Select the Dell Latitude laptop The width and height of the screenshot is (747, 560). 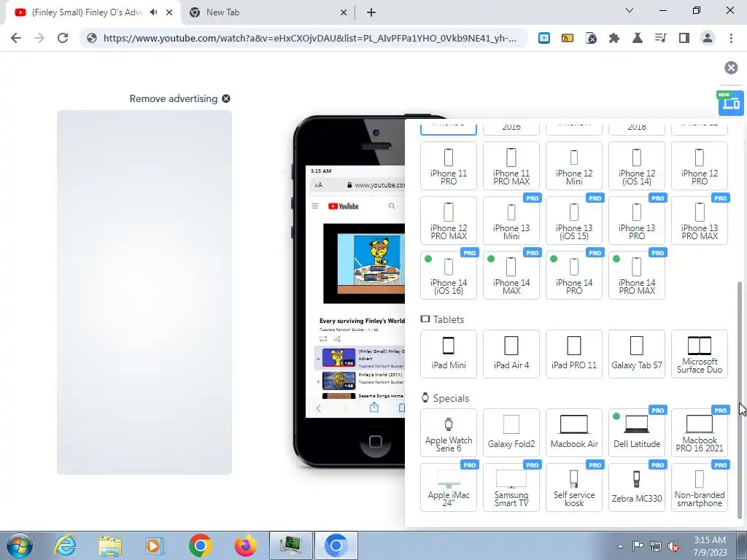pyautogui.click(x=636, y=432)
